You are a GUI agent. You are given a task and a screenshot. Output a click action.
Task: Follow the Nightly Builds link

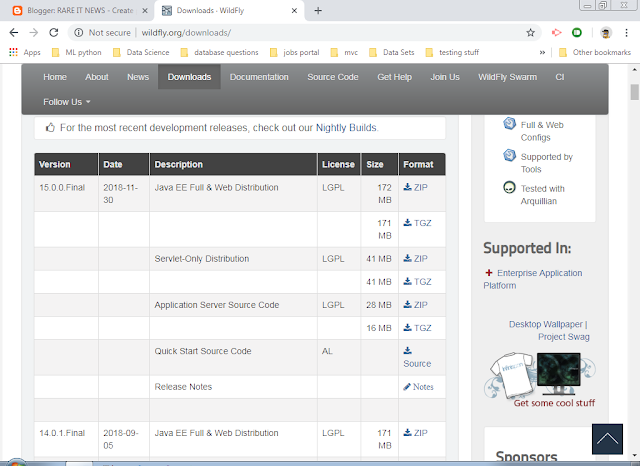click(346, 128)
